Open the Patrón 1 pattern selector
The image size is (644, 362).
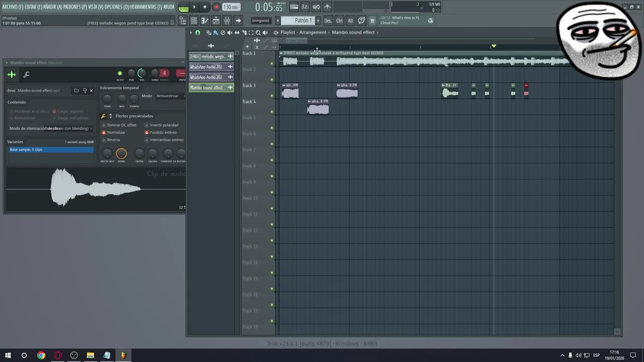[298, 21]
